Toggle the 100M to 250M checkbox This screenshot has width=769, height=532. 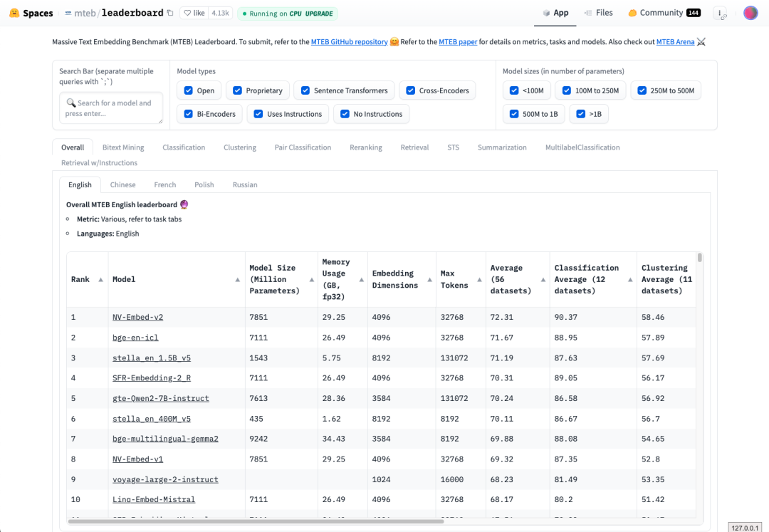pyautogui.click(x=567, y=90)
